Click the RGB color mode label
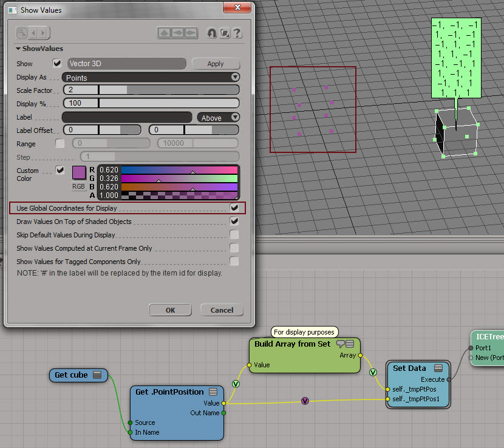Viewport: 504px width, 448px height. click(x=78, y=187)
